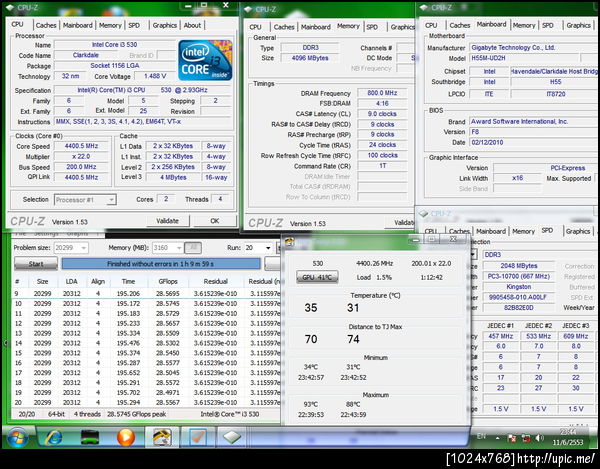Switch to CPU-Z chip taskbar button

(x=233, y=437)
